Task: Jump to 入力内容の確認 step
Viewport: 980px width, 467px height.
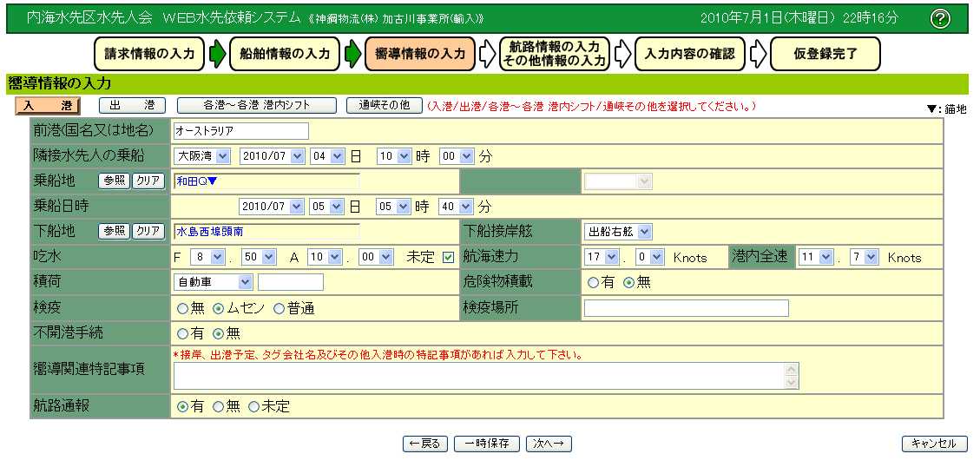Action: [x=689, y=54]
